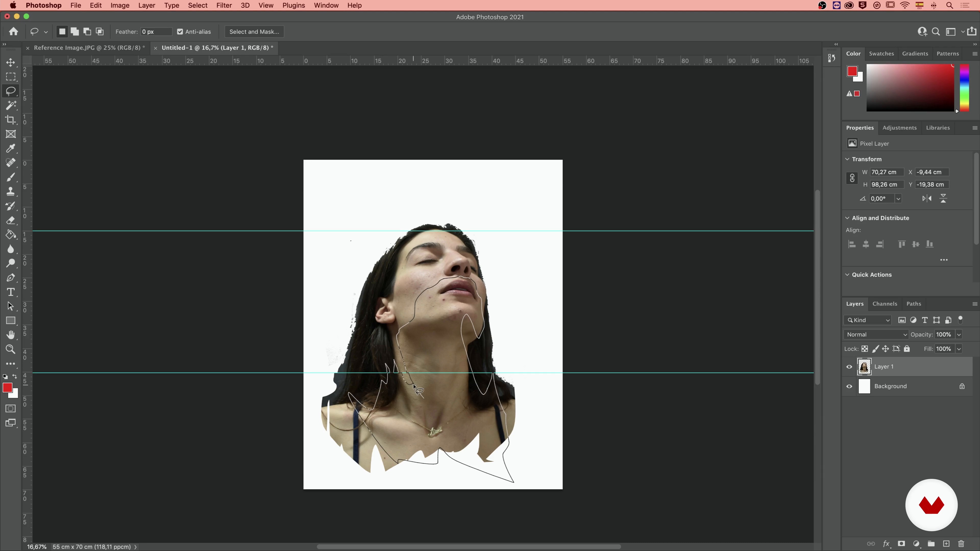Open the blend mode Normal dropdown

[876, 335]
